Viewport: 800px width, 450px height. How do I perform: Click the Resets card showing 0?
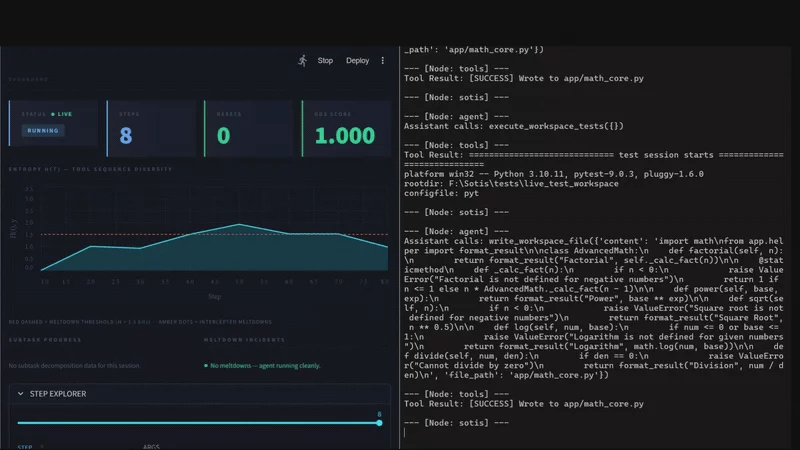click(x=249, y=129)
